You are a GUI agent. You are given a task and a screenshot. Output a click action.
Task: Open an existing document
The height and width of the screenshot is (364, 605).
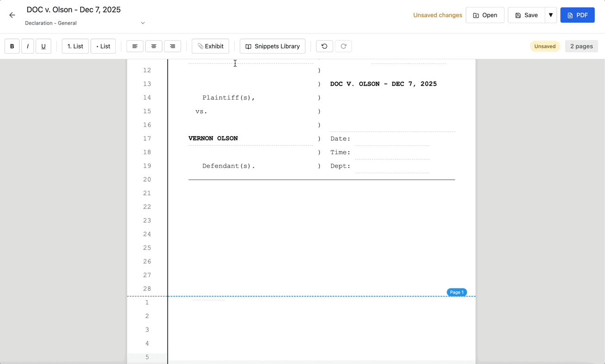485,15
